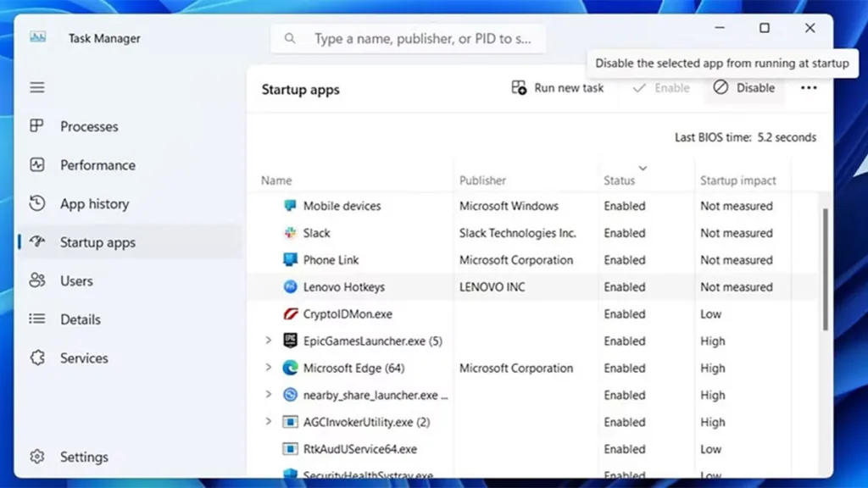The height and width of the screenshot is (488, 868).
Task: Click the Processes sidebar icon
Action: [x=36, y=126]
